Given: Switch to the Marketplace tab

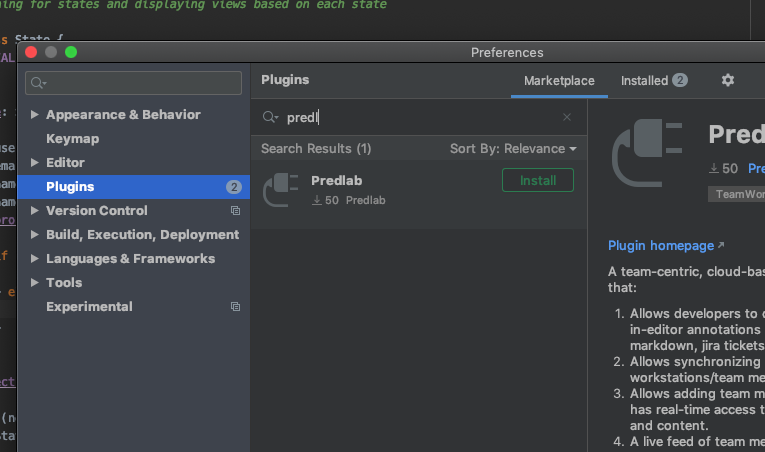Looking at the screenshot, I should click(x=559, y=81).
